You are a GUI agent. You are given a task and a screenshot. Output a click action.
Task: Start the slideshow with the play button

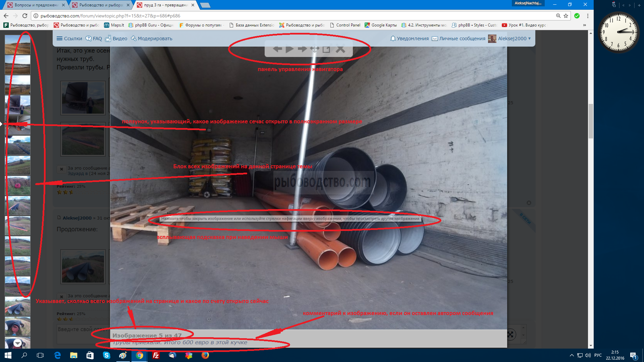pyautogui.click(x=290, y=49)
